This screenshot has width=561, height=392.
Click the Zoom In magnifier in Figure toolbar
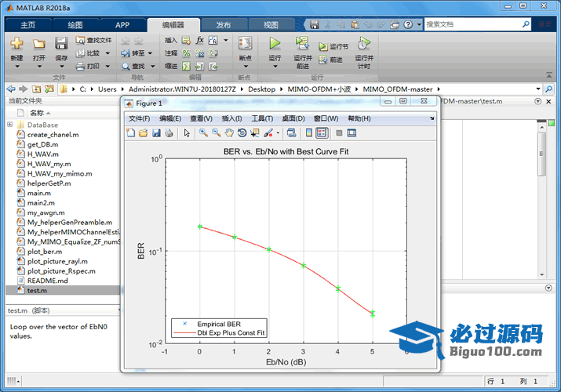(203, 132)
